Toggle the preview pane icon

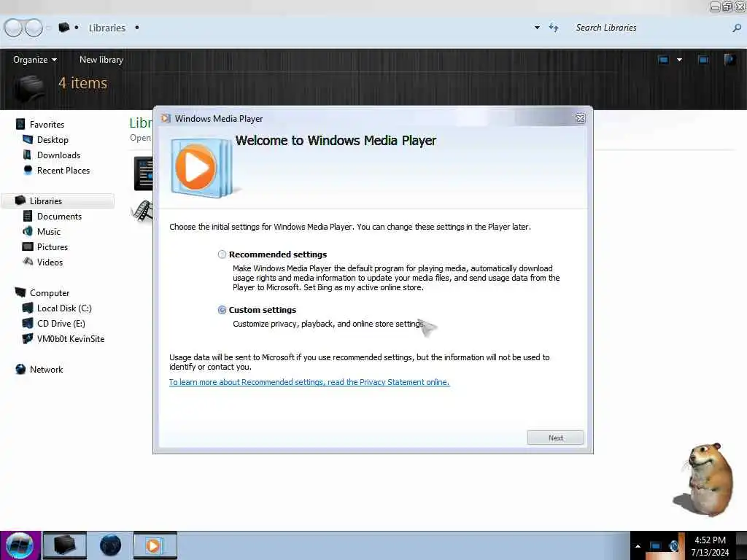pos(703,60)
